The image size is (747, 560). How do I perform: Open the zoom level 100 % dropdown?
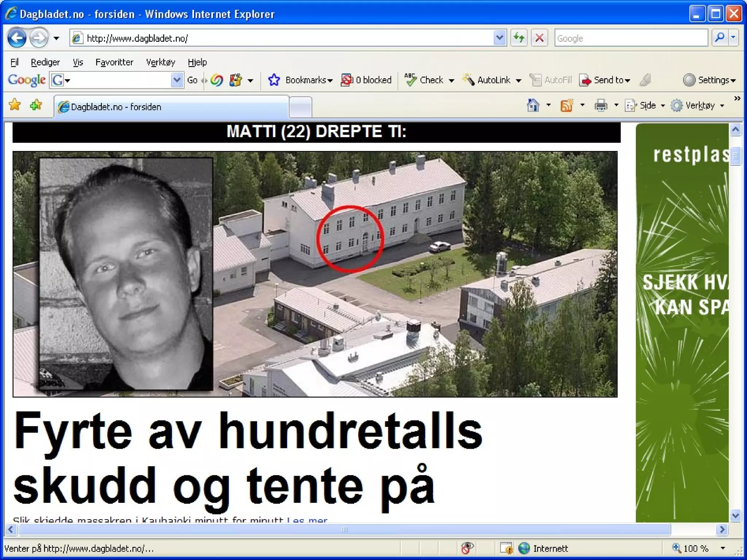pos(723,548)
